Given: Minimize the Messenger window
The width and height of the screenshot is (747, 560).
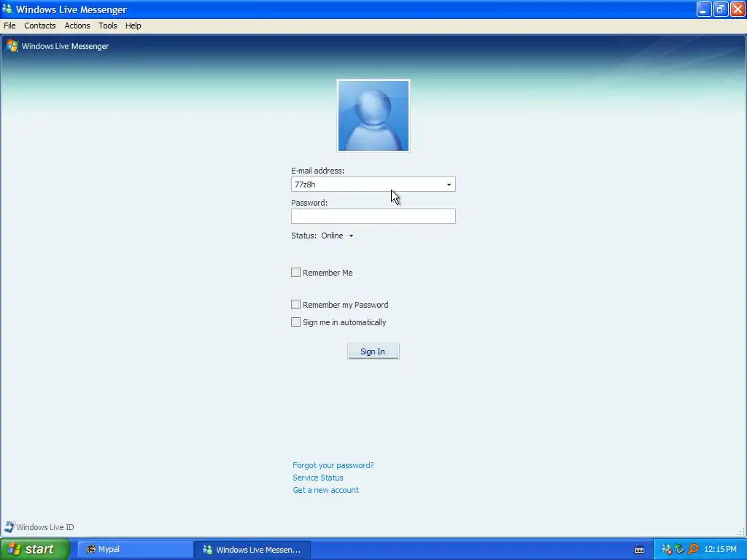Looking at the screenshot, I should click(x=704, y=9).
